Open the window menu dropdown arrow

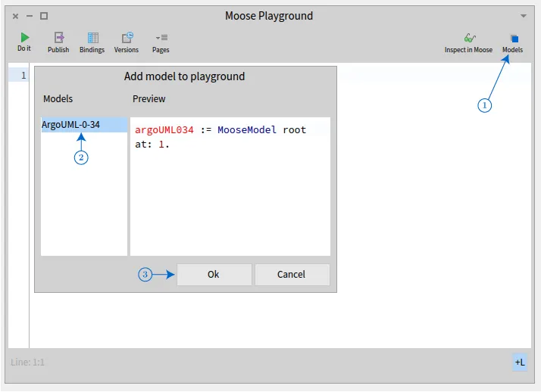pyautogui.click(x=524, y=16)
